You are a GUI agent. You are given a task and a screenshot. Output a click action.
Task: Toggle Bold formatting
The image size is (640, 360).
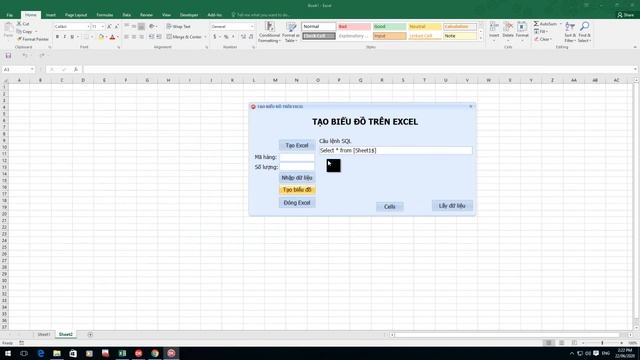point(57,37)
